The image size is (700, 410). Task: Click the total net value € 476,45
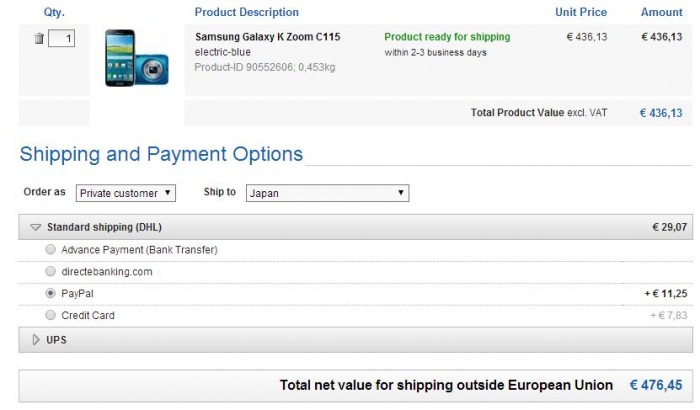click(657, 383)
